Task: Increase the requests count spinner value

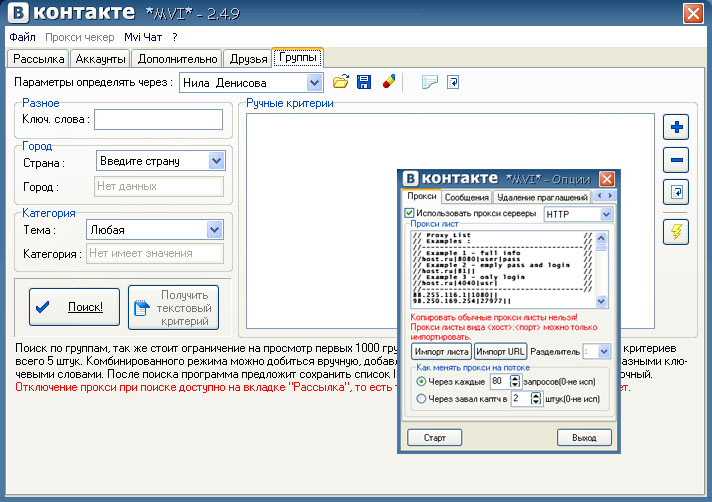Action: [514, 379]
